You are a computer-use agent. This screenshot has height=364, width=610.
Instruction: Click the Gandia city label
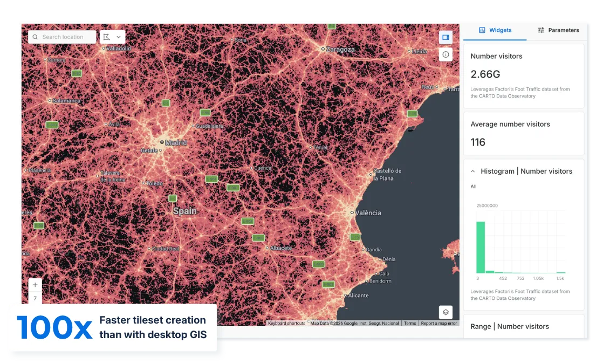point(373,250)
